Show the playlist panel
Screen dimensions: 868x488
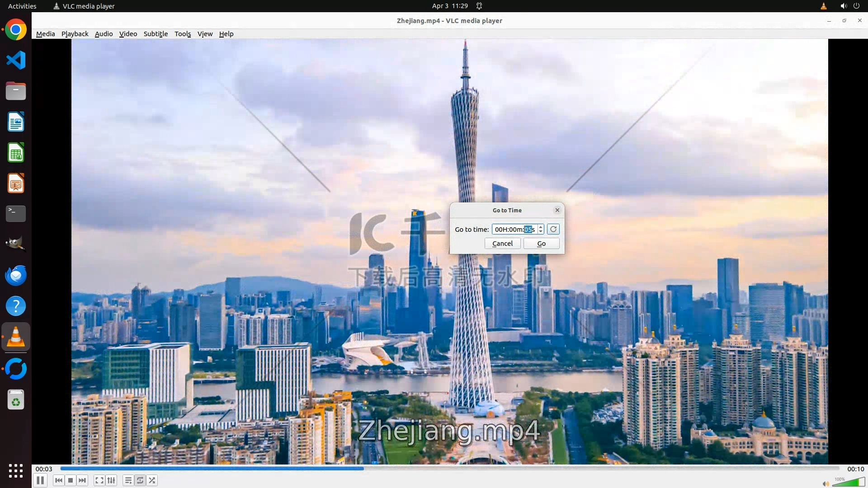click(128, 480)
